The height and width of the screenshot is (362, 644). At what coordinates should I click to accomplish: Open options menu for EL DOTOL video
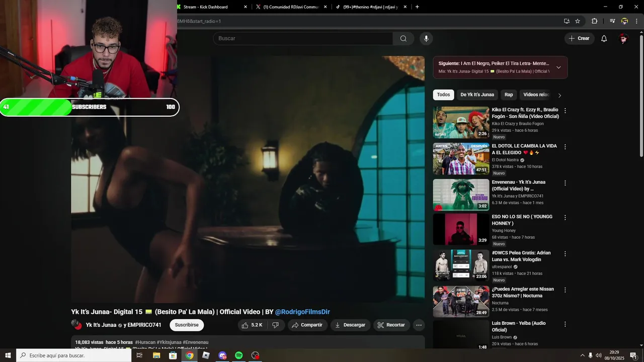pos(565,147)
